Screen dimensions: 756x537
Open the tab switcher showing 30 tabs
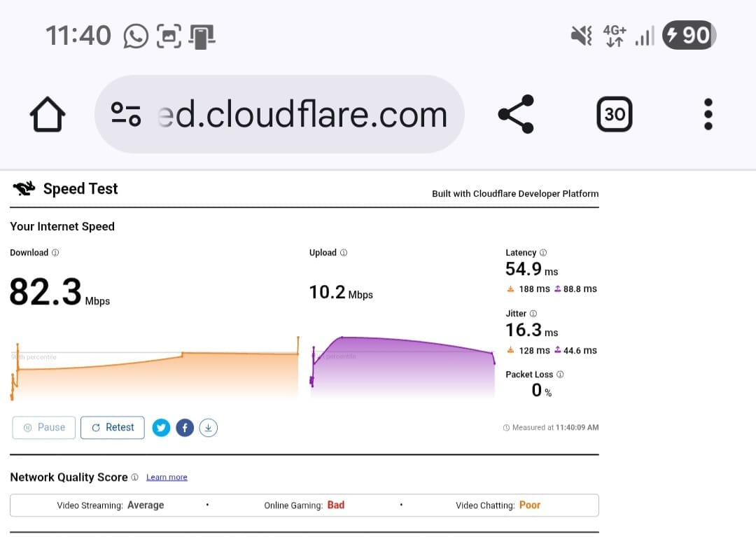click(614, 114)
